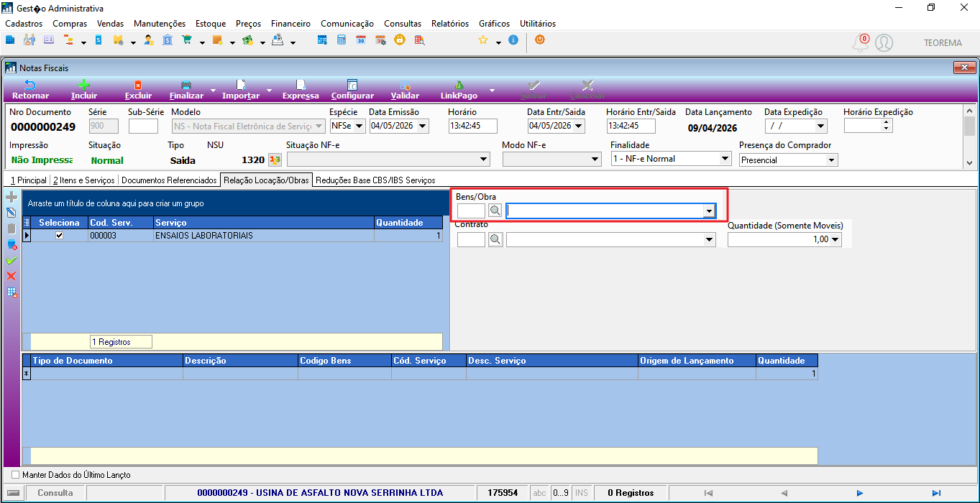Click the edit pencil icon in the left sidebar

tap(11, 213)
